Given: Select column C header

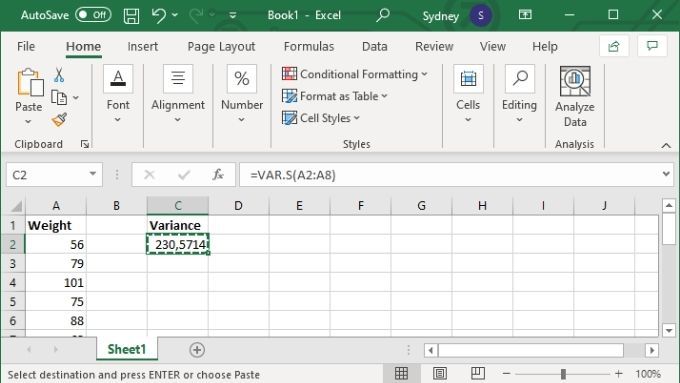Looking at the screenshot, I should coord(178,206).
